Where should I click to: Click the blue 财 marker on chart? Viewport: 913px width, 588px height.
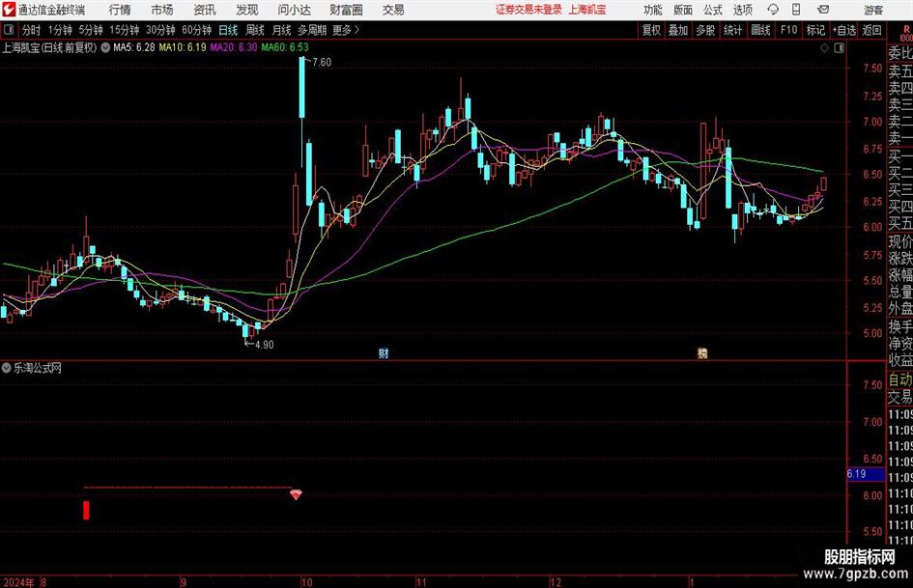tap(384, 353)
